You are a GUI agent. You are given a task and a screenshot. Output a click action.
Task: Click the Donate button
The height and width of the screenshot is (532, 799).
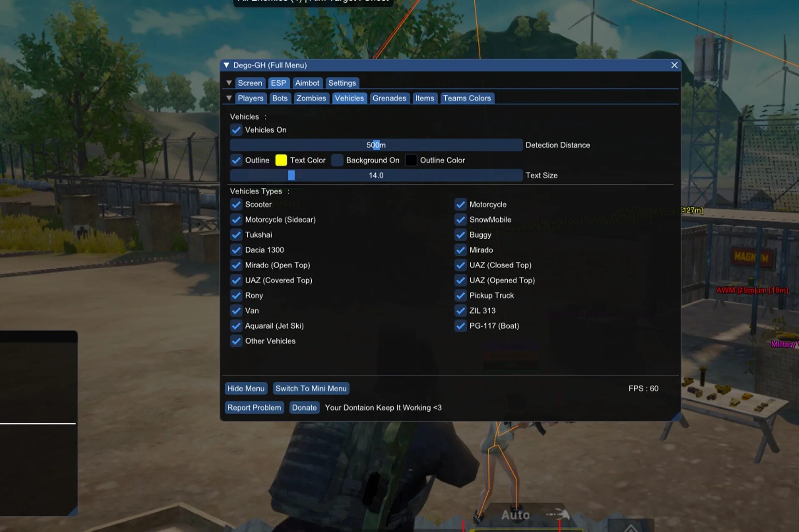click(x=303, y=407)
